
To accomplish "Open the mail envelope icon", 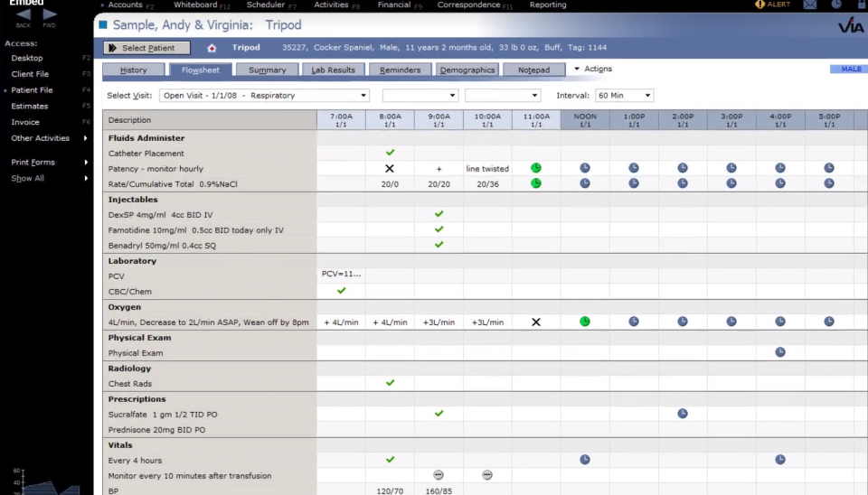I will pos(810,5).
